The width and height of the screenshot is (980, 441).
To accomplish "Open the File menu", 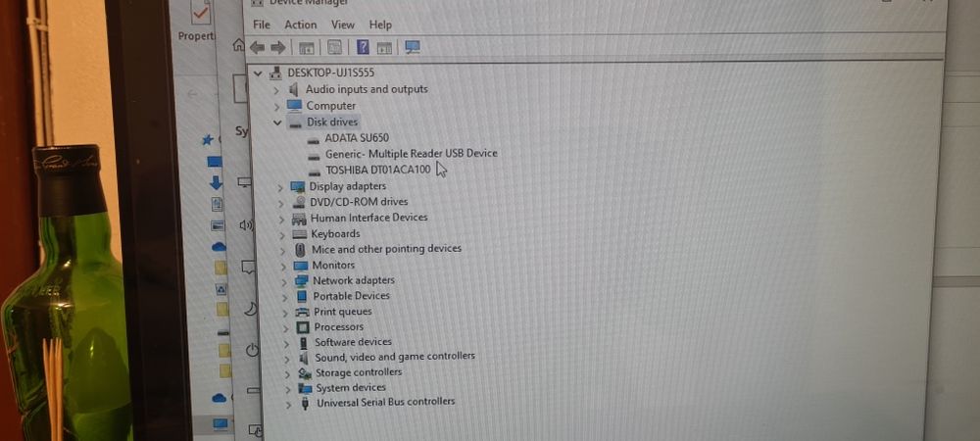I will 262,24.
